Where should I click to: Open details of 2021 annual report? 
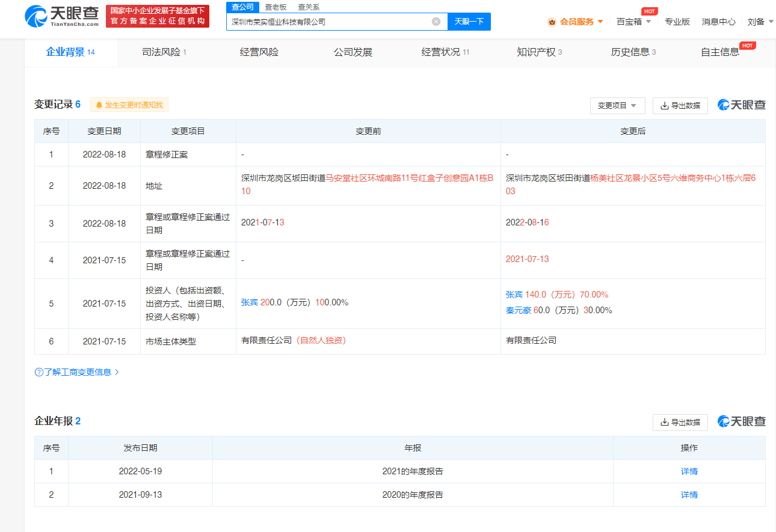tap(689, 471)
